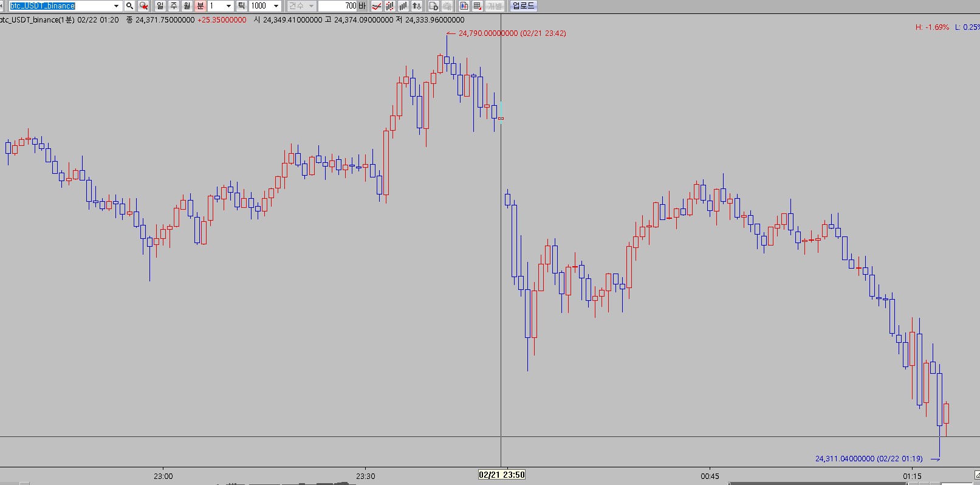Image resolution: width=980 pixels, height=485 pixels.
Task: Select the 주 (weekly) period toggle
Action: (173, 6)
